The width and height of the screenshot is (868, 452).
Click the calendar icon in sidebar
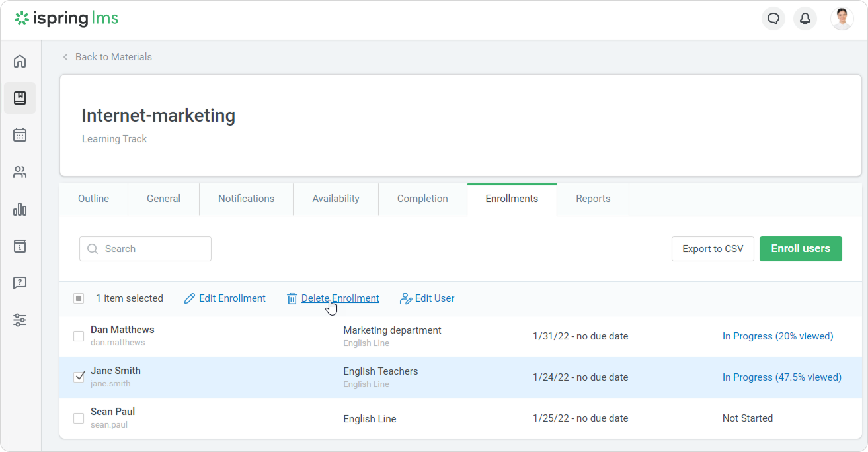pos(20,135)
